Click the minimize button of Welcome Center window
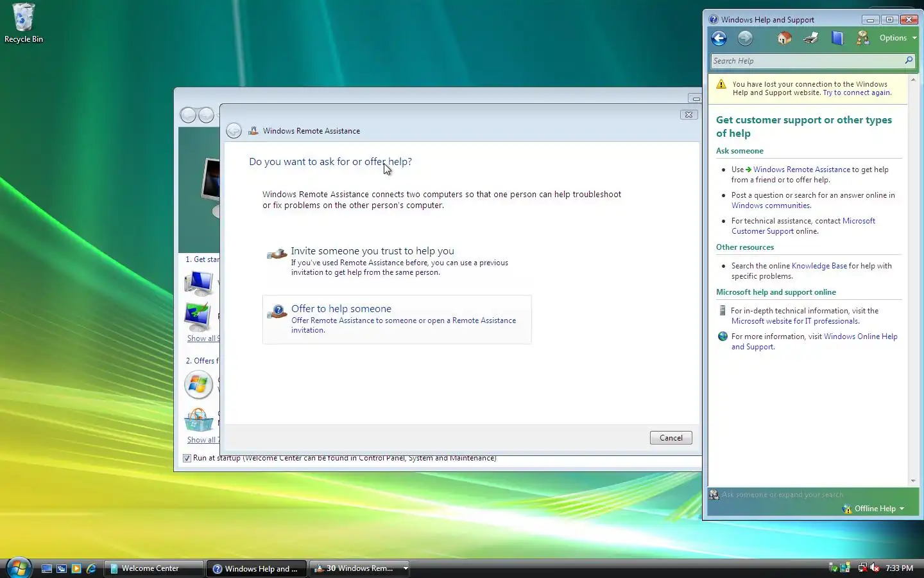The width and height of the screenshot is (924, 578). [695, 98]
